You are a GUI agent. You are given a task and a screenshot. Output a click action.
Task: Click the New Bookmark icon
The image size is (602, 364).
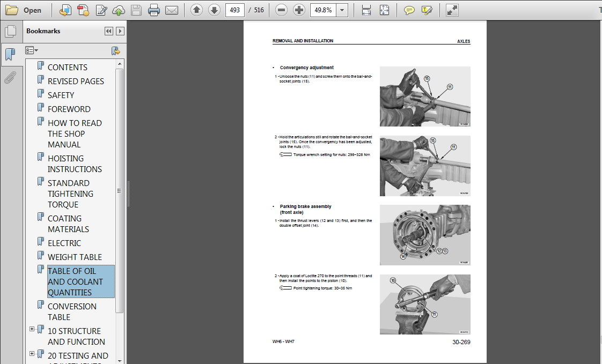[x=115, y=50]
